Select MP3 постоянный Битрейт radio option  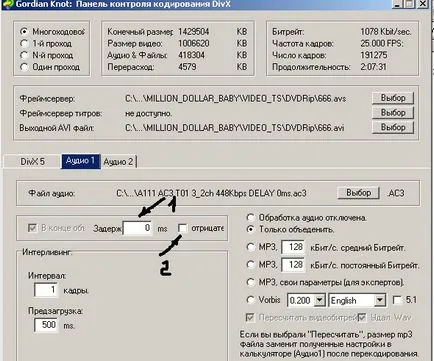[251, 265]
